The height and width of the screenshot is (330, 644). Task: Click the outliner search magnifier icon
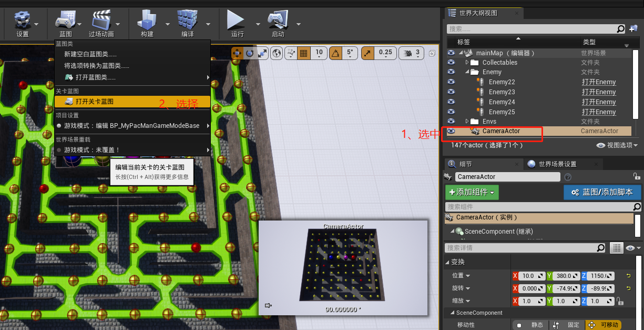621,29
